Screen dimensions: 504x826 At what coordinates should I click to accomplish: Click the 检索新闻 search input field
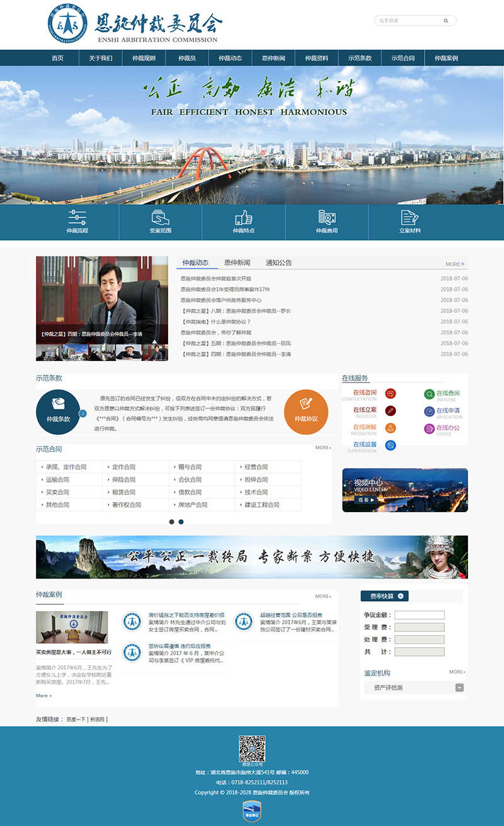pyautogui.click(x=409, y=21)
